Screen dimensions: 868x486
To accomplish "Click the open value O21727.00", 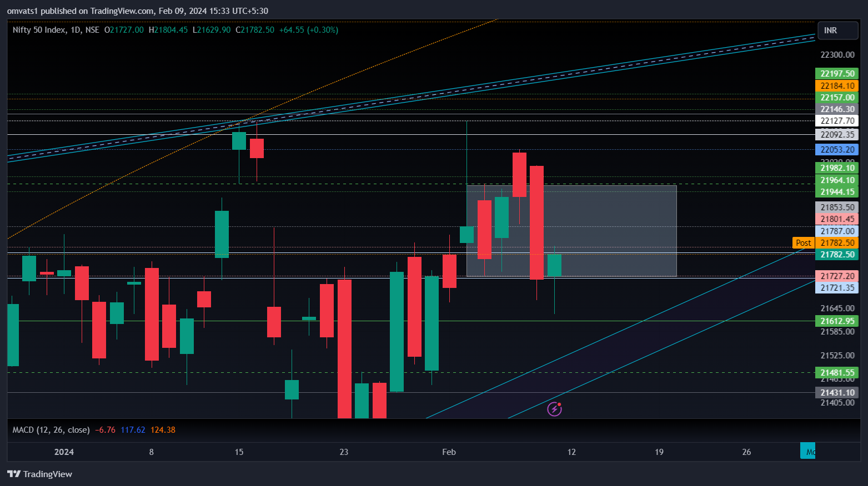I will [124, 30].
